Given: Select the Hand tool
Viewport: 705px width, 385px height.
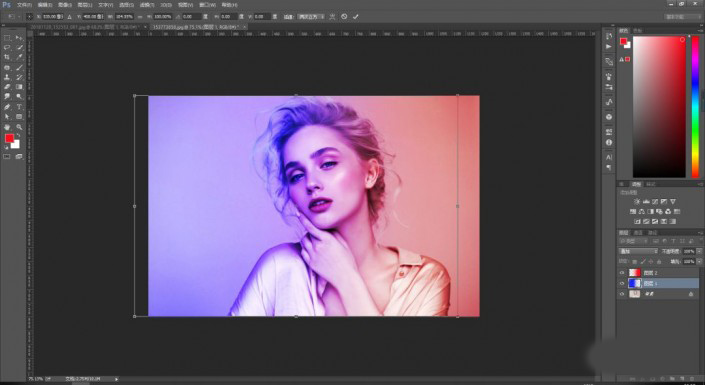Looking at the screenshot, I should point(7,127).
